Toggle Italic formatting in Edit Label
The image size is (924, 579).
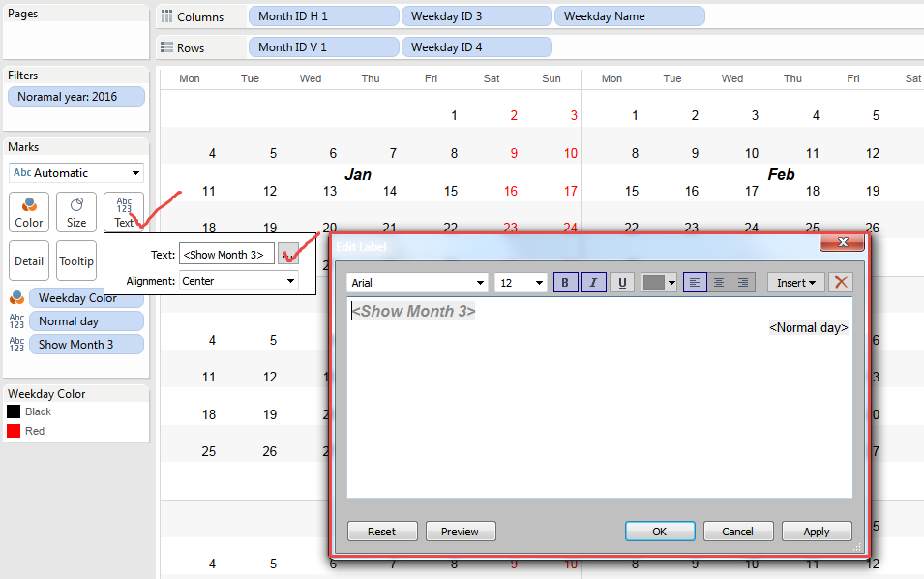593,283
